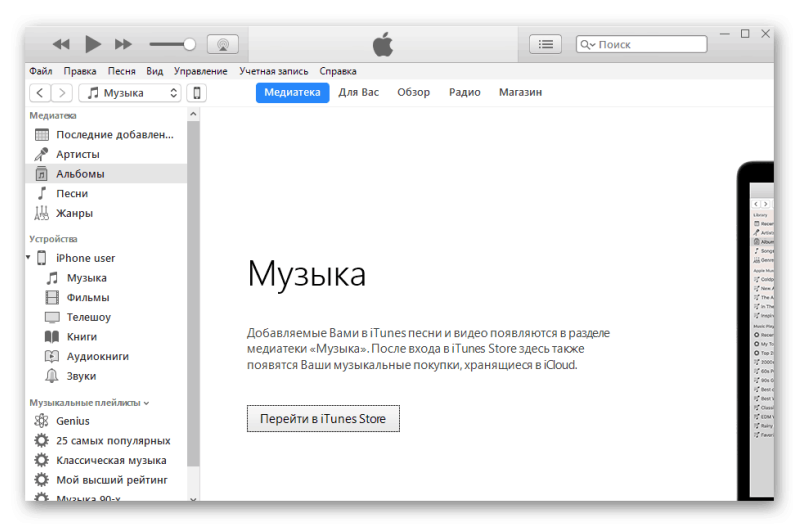Open the Учетная запись menu
This screenshot has width=800, height=527.
tap(274, 71)
